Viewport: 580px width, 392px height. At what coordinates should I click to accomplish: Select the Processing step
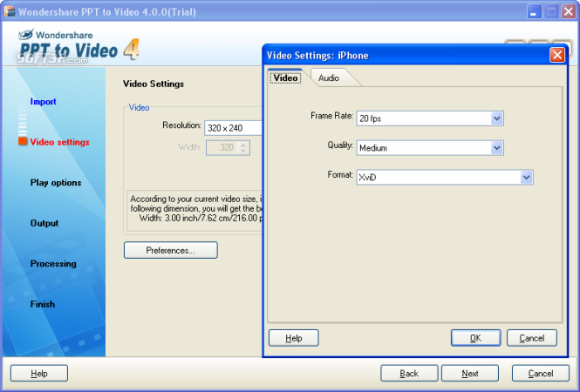pos(53,264)
